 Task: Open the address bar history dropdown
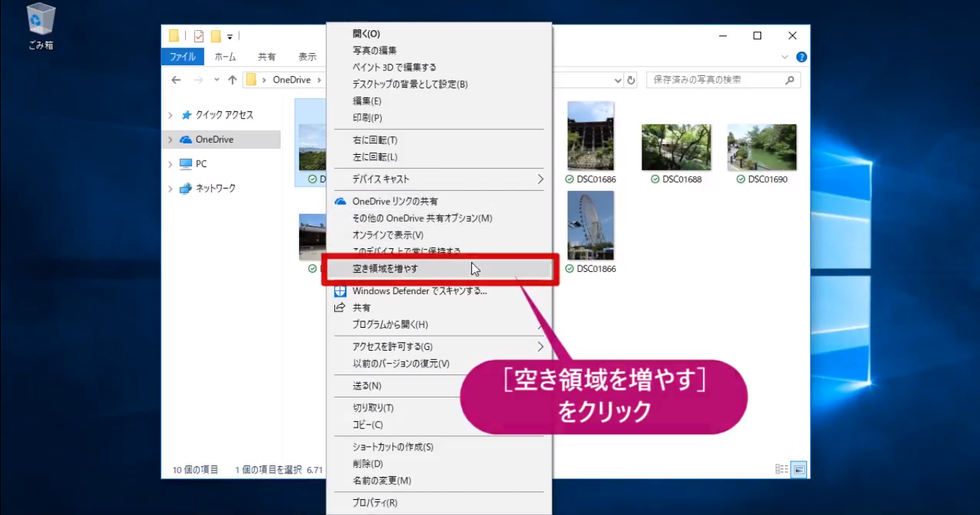pyautogui.click(x=618, y=80)
